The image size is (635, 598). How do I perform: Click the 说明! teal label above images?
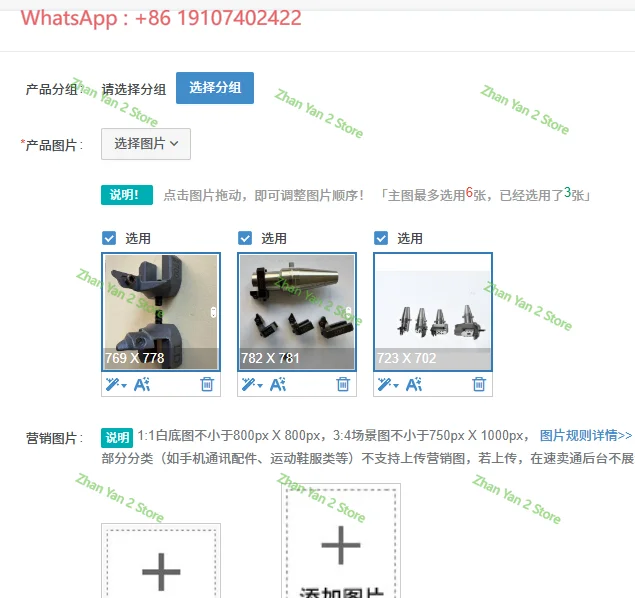tap(127, 195)
